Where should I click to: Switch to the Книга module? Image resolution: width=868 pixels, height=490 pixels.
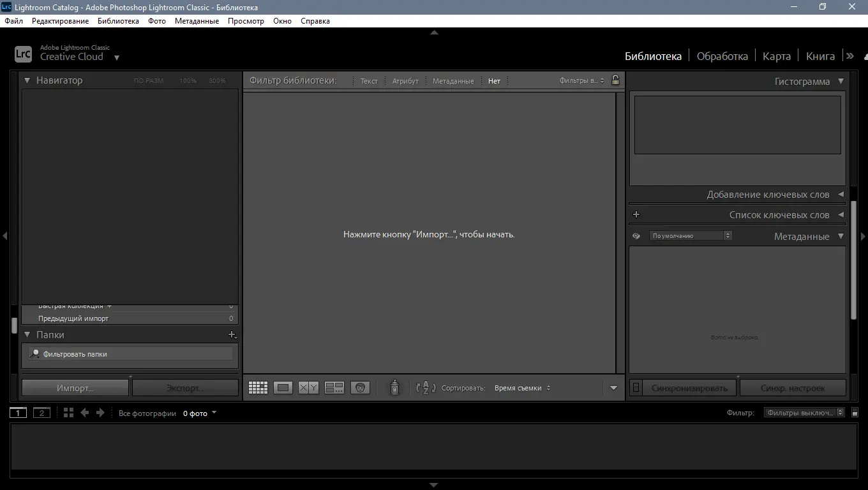[820, 56]
